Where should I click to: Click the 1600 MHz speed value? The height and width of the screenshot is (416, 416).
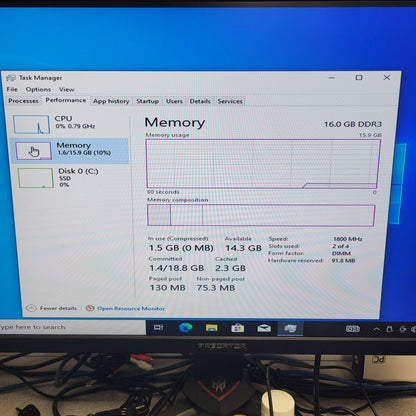(347, 239)
